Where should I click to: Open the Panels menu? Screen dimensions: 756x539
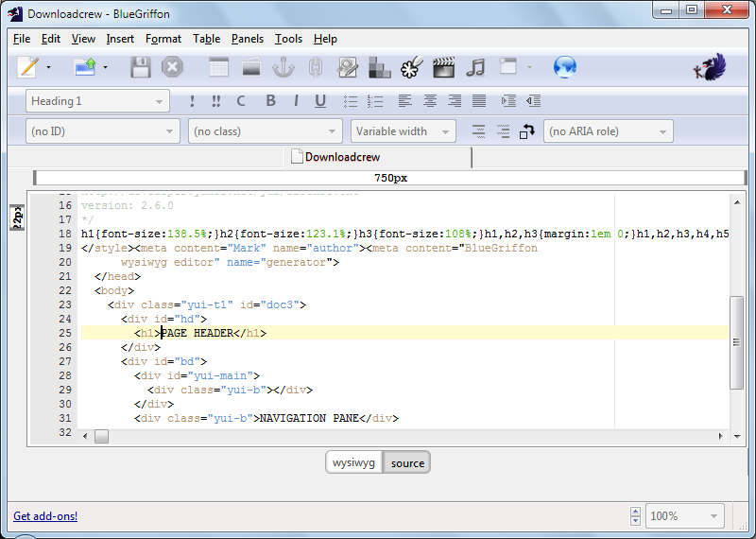[248, 39]
